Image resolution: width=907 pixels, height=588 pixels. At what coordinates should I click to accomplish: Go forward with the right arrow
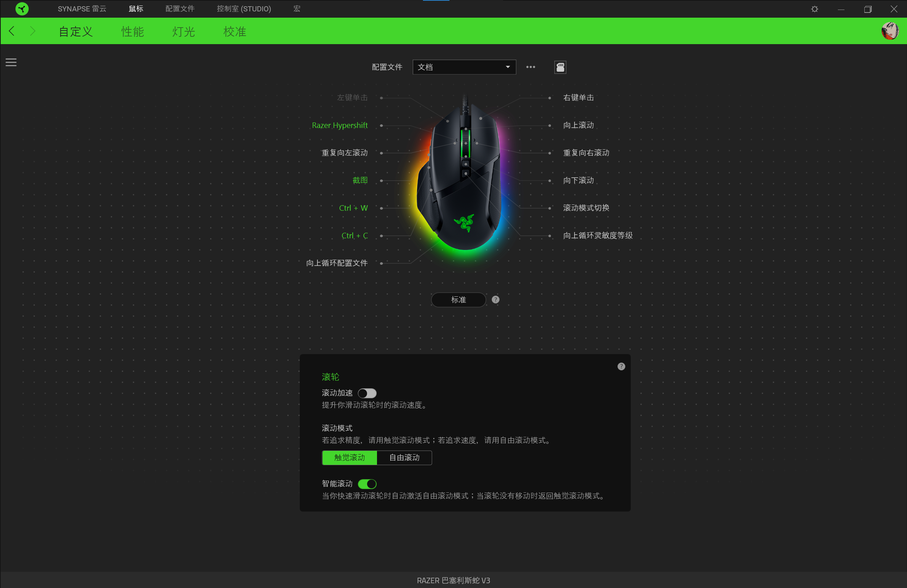point(32,31)
